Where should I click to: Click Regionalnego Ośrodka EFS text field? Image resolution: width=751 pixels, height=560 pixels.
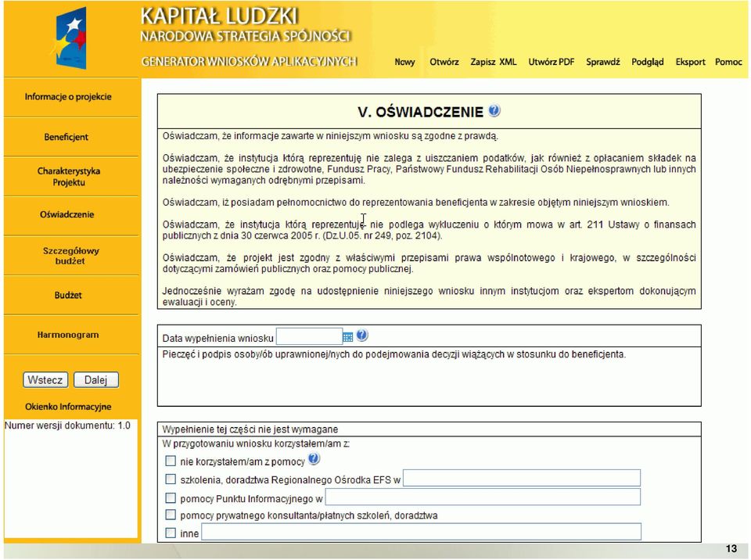(522, 478)
